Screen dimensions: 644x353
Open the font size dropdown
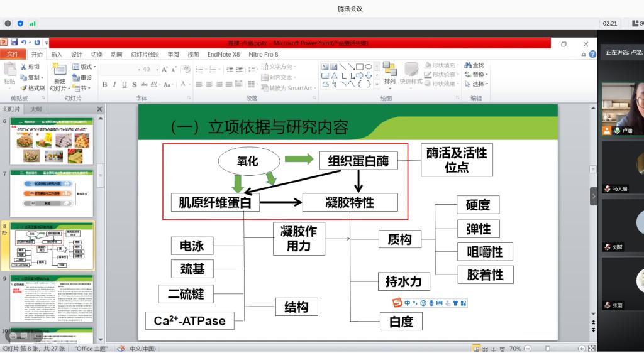156,70
